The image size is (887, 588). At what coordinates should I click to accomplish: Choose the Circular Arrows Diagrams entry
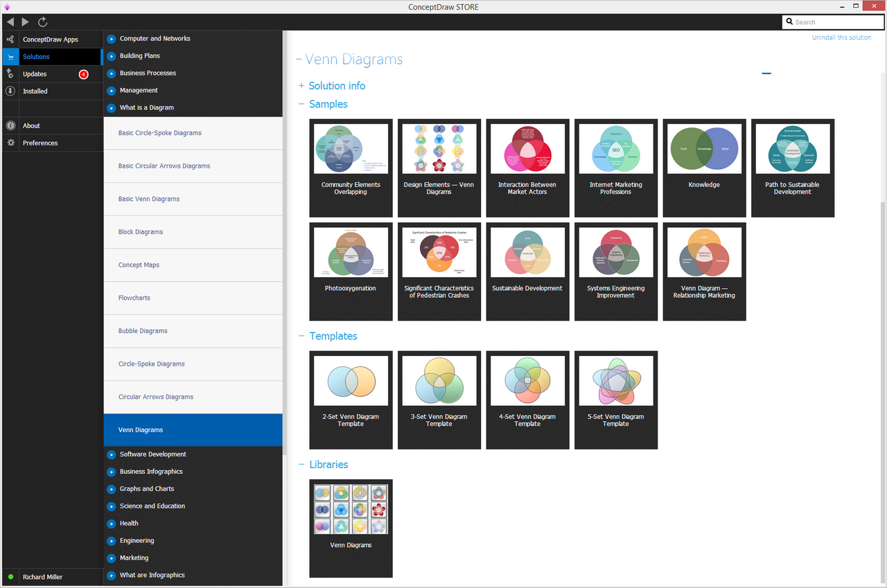[193, 398]
